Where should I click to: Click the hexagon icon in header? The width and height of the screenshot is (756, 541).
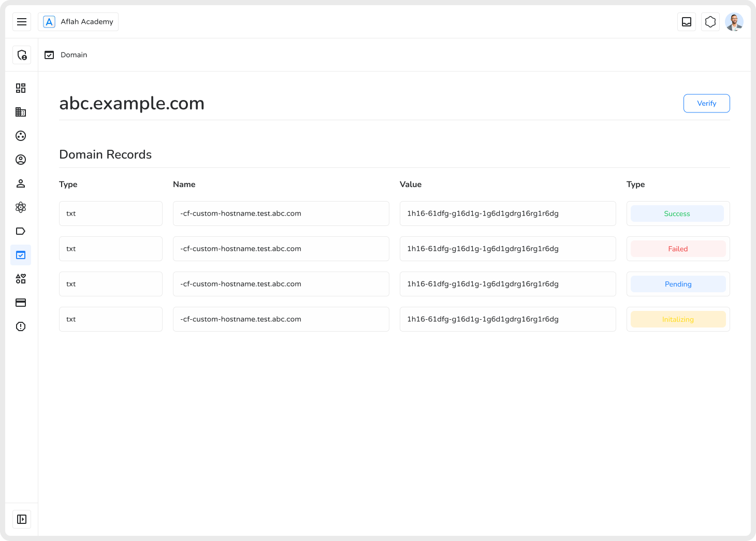click(x=710, y=22)
